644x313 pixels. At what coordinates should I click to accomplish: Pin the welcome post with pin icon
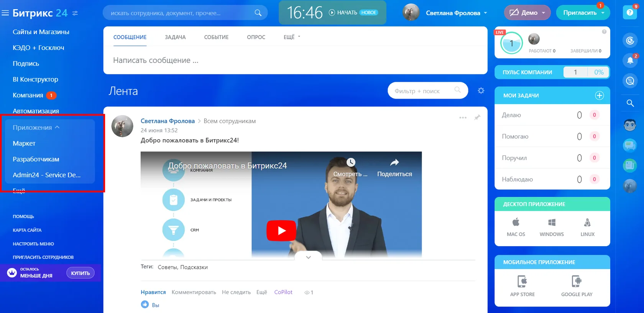[x=477, y=117]
